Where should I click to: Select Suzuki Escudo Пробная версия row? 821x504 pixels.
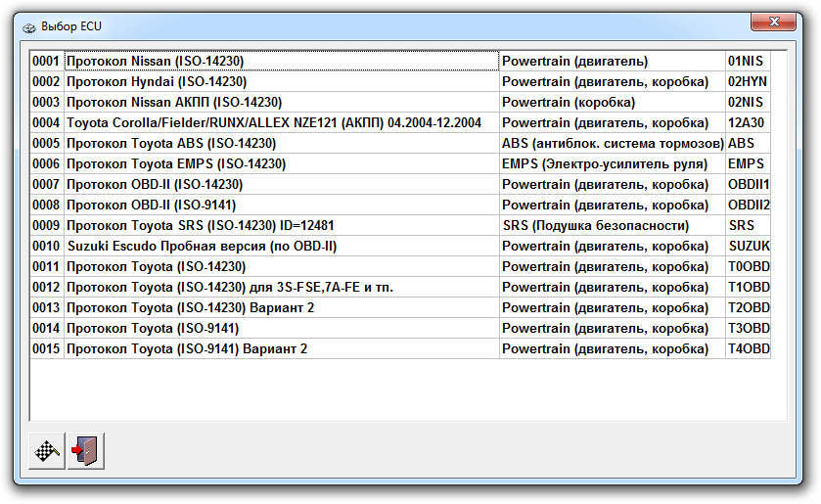[282, 246]
